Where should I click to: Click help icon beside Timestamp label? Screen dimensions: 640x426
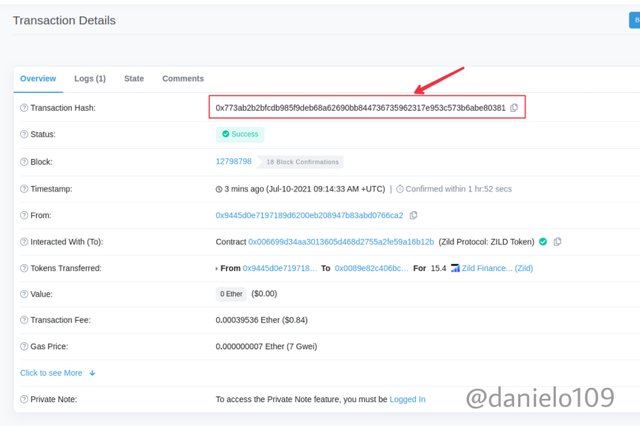click(x=24, y=189)
